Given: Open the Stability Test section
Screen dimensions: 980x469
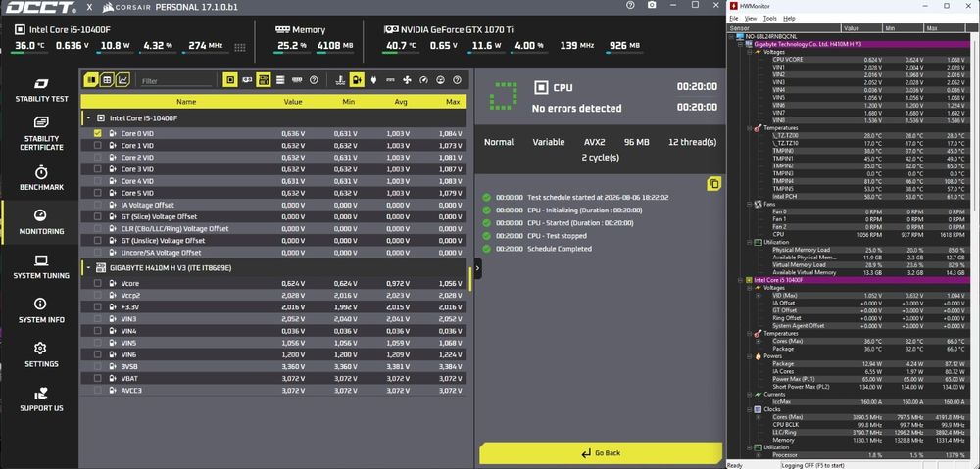Looking at the screenshot, I should click(x=41, y=90).
